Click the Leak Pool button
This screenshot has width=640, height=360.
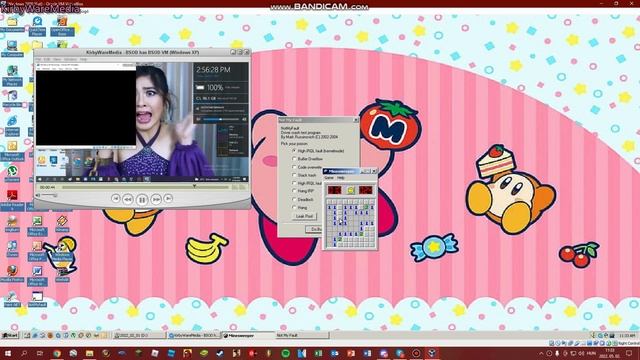304,216
